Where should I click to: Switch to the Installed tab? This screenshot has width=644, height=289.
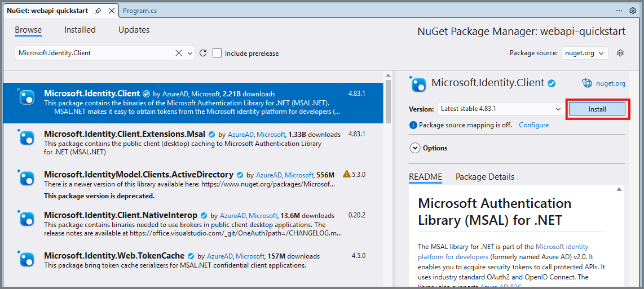(80, 30)
